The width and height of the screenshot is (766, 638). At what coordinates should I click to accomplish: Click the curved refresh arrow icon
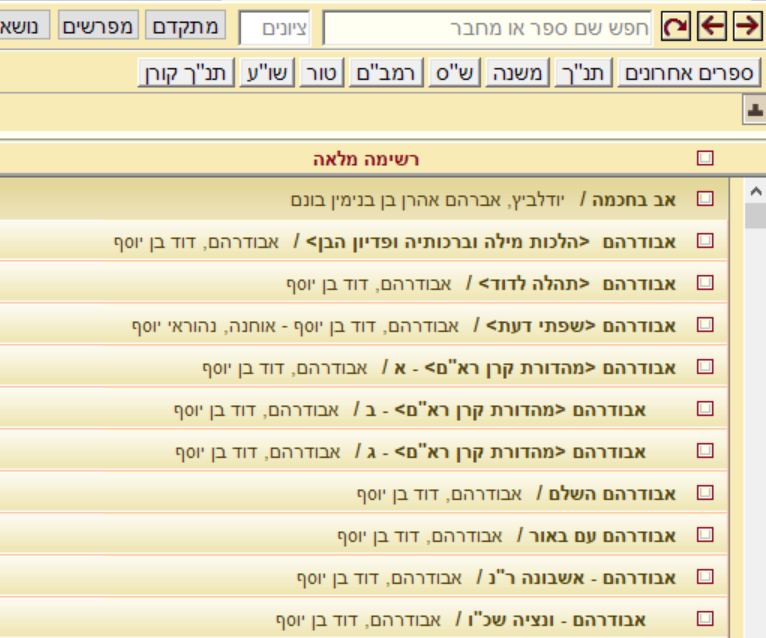pos(676,26)
